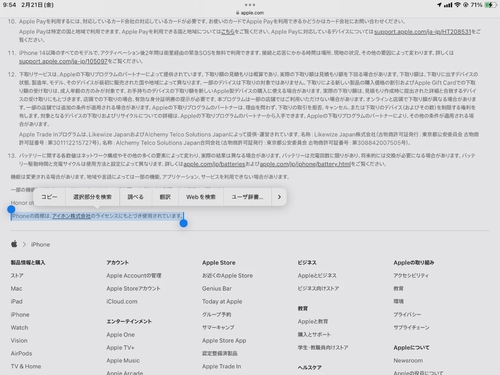Tap the battery indicator in status bar

coord(490,5)
